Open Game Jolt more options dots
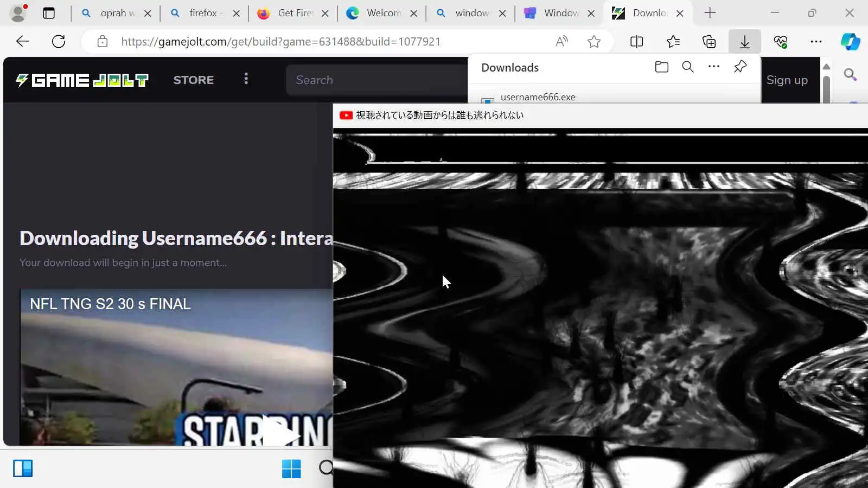Screen dimensions: 868x488 (246, 79)
